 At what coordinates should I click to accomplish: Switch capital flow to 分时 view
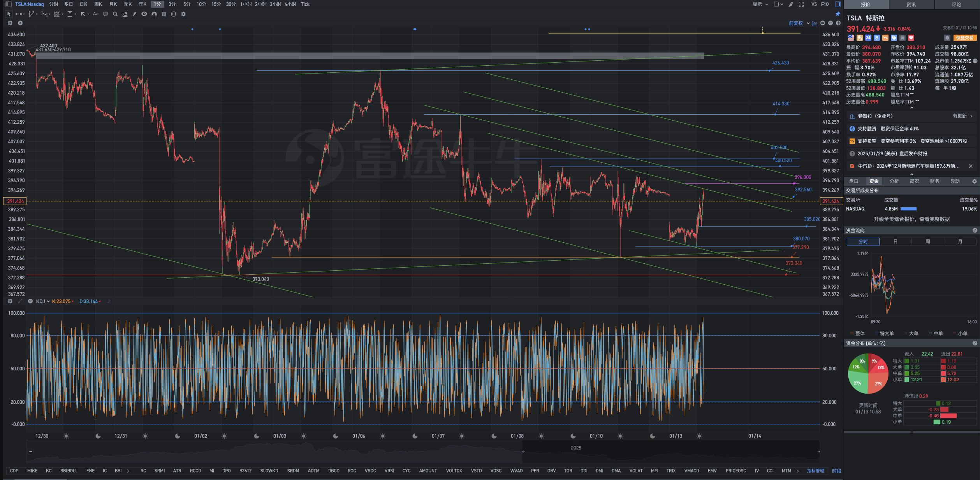click(863, 242)
